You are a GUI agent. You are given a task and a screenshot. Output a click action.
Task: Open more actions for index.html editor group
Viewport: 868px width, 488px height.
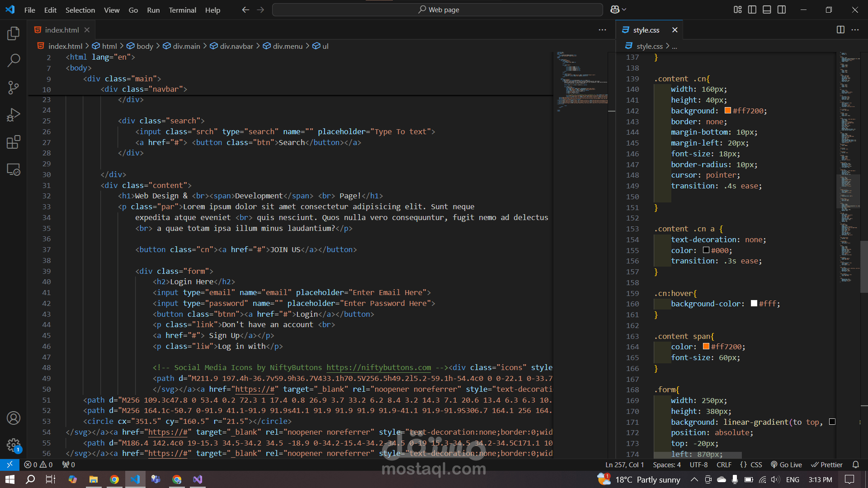click(602, 30)
